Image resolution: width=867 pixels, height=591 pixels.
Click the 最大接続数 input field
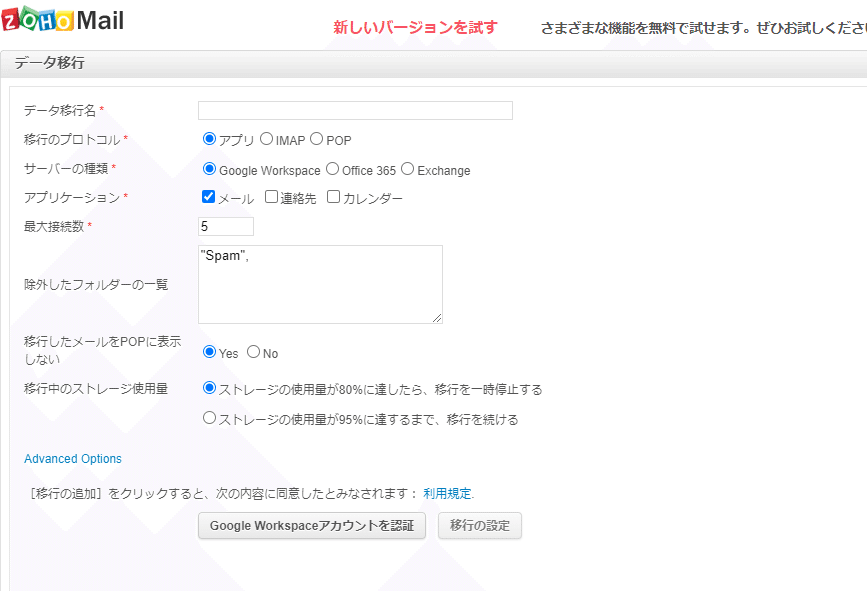(226, 227)
